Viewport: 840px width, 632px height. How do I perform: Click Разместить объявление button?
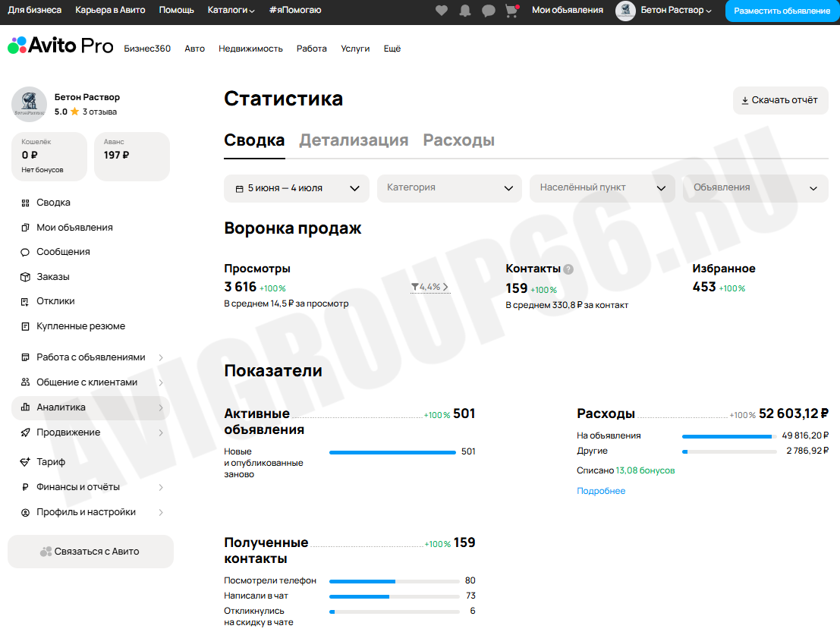[x=782, y=11]
